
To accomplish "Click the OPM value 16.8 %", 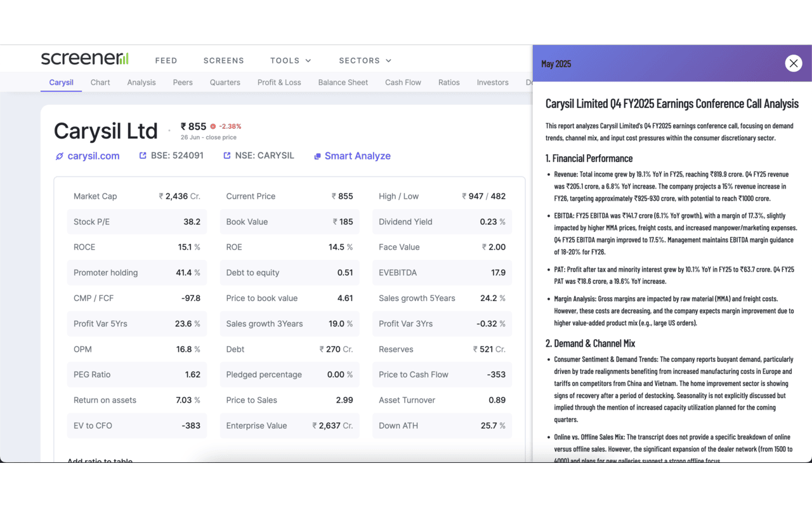I will coord(188,349).
